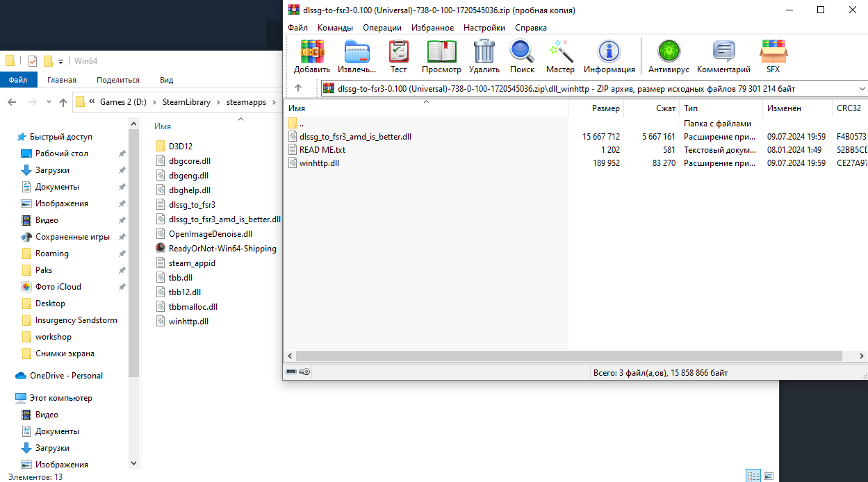Switch Explorer to large icons view
The width and height of the screenshot is (868, 482).
pos(768,476)
